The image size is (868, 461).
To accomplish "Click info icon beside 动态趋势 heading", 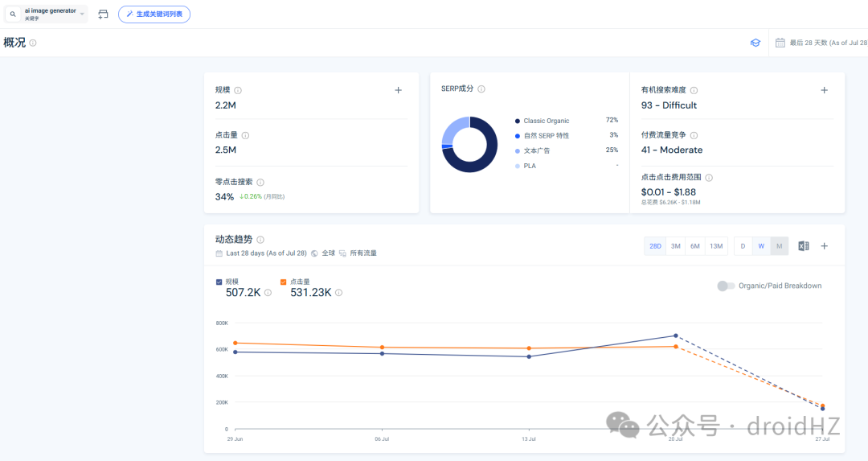I will click(260, 240).
